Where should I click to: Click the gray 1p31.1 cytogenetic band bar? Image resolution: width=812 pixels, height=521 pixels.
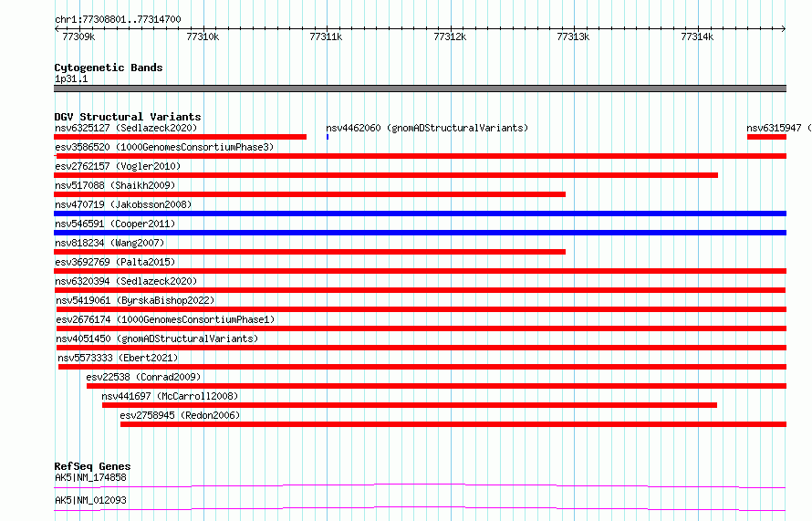pyautogui.click(x=420, y=89)
